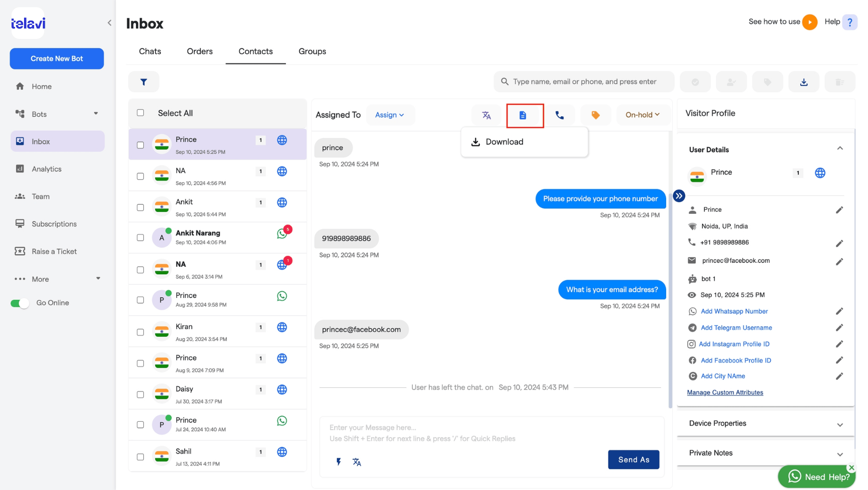Screen dimensions: 868x490
Task: Toggle the Go Online switch
Action: 20,303
